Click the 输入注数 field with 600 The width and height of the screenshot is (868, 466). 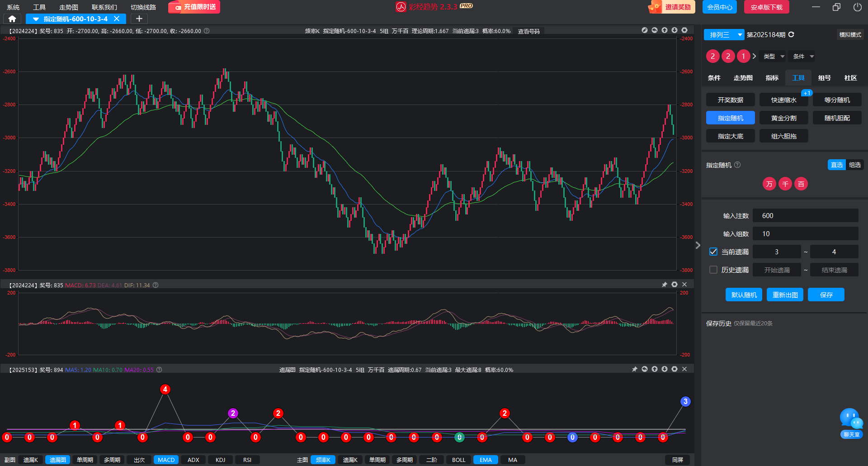coord(806,215)
